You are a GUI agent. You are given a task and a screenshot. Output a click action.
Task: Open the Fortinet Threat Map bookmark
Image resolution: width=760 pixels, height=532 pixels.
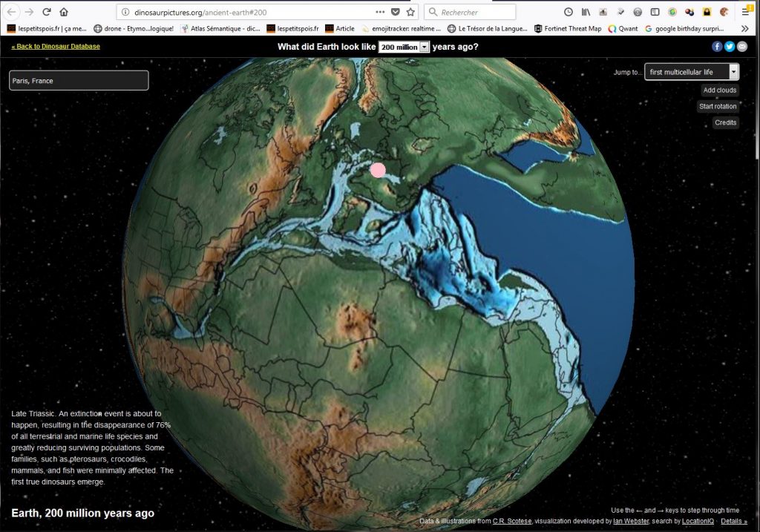click(x=568, y=28)
